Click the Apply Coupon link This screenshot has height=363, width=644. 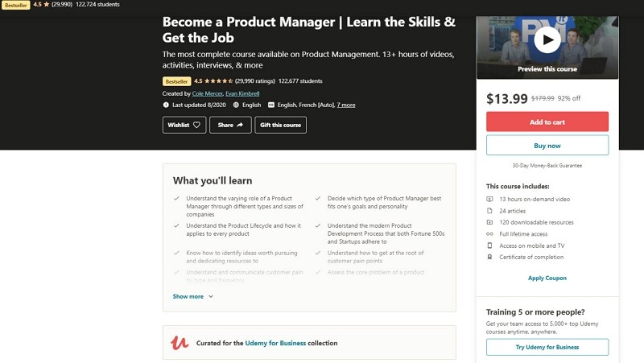pos(547,278)
